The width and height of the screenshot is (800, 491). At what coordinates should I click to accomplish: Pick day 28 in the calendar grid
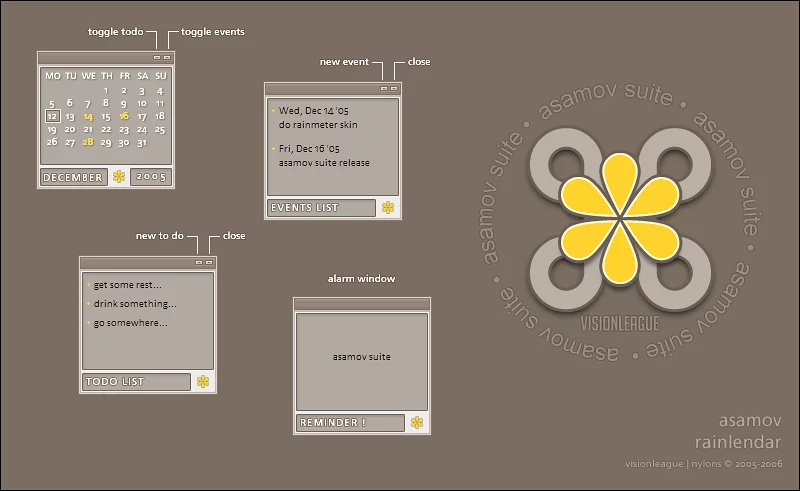click(88, 142)
